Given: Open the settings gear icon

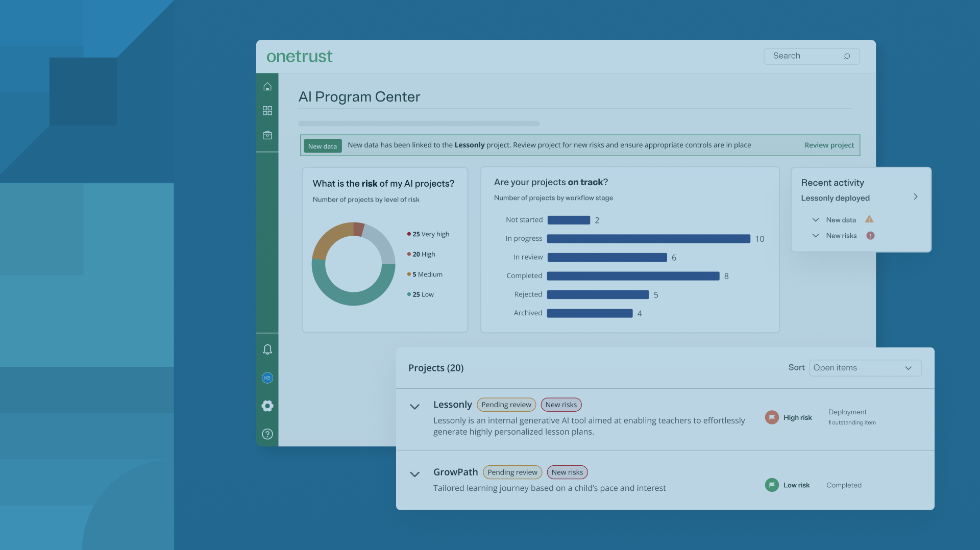Looking at the screenshot, I should (x=267, y=406).
